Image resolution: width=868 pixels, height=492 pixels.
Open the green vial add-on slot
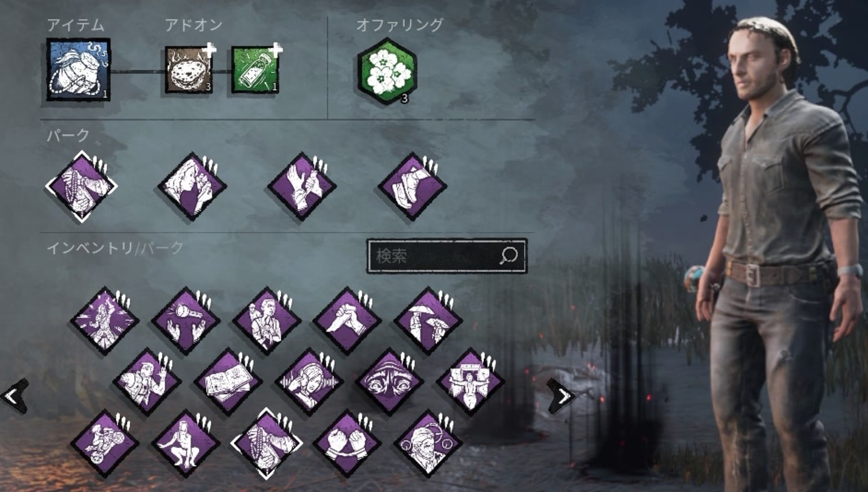pyautogui.click(x=255, y=70)
